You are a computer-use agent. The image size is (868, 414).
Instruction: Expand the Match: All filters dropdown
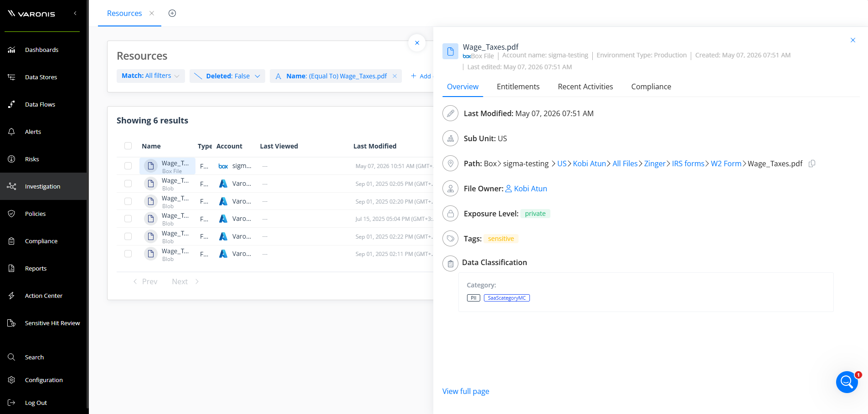[151, 76]
